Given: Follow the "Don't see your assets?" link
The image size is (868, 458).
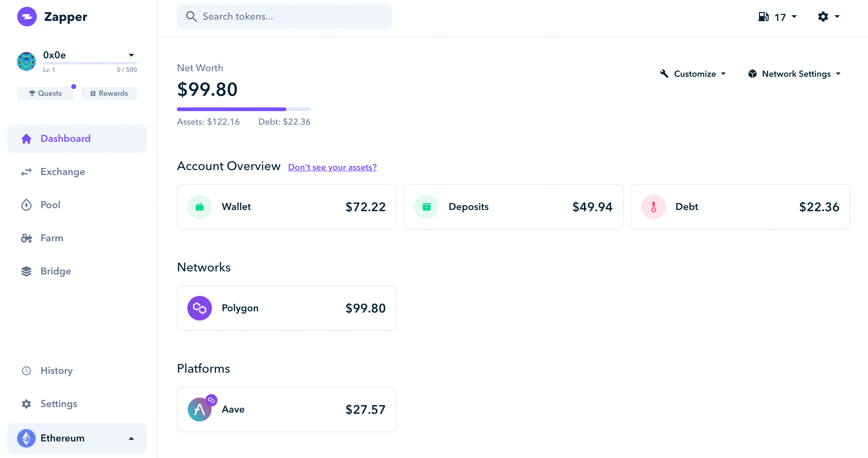Looking at the screenshot, I should point(332,167).
